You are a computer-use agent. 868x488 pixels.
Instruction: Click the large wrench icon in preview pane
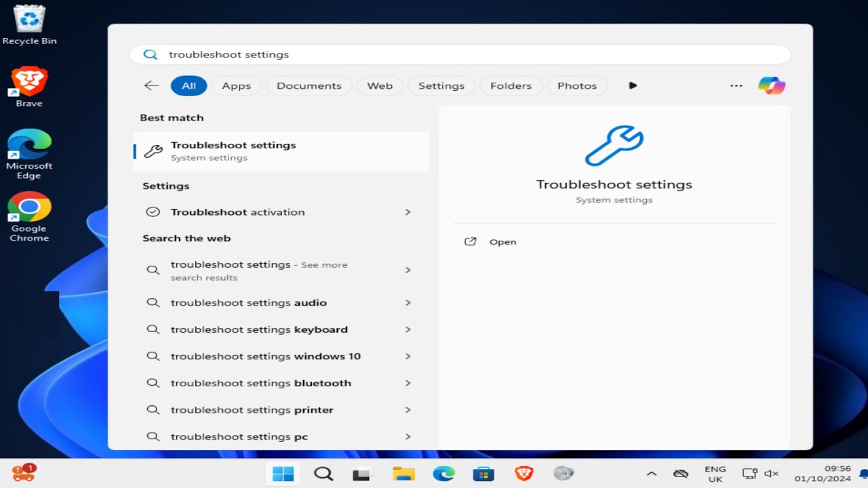[614, 145]
